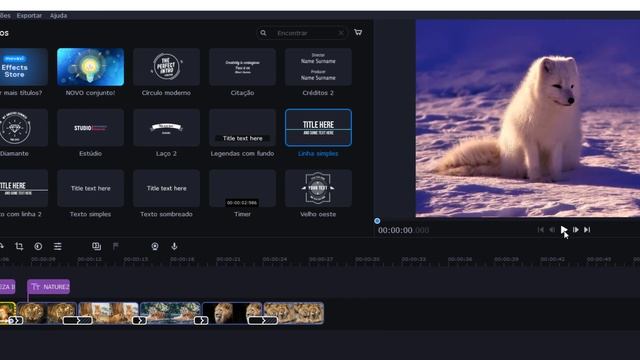Screen dimensions: 640x360
Task: Choose the Timer title preset
Action: click(242, 188)
